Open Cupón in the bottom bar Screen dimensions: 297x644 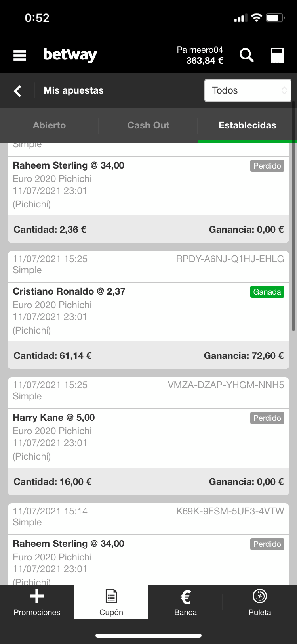[111, 602]
